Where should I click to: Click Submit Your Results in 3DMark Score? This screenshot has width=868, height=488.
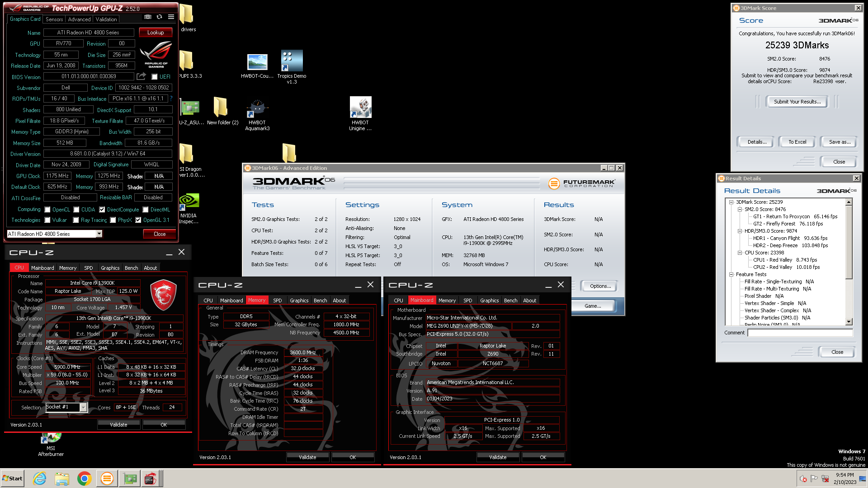(x=797, y=102)
